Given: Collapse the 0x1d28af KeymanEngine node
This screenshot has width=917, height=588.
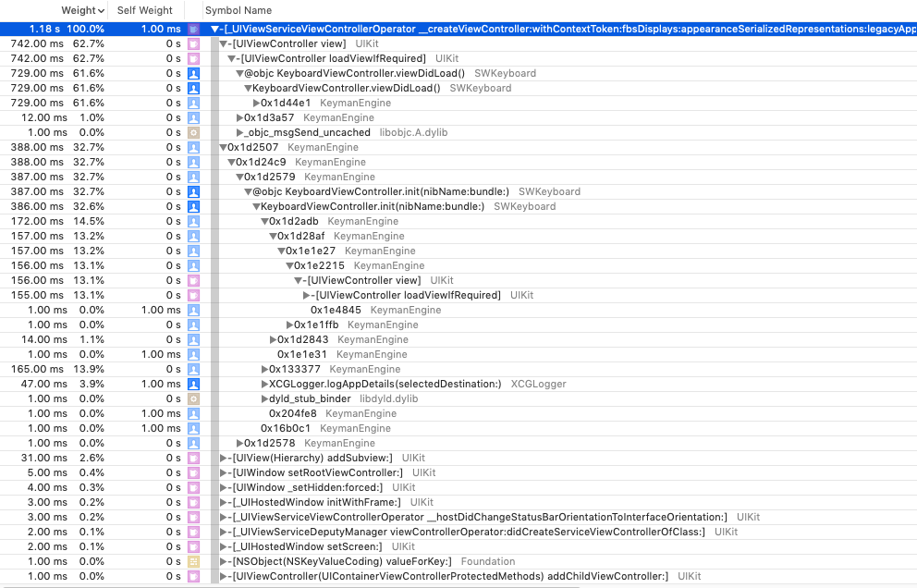Looking at the screenshot, I should [273, 236].
